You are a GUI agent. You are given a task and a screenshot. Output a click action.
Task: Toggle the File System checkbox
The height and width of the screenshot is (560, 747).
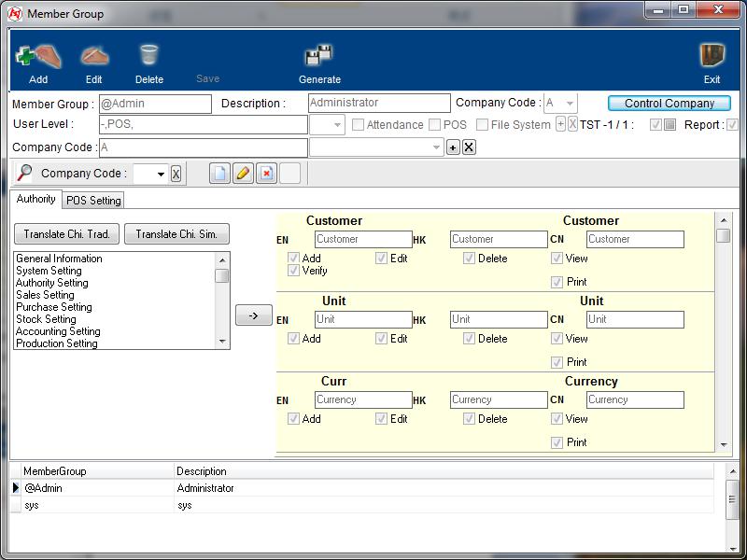point(482,125)
